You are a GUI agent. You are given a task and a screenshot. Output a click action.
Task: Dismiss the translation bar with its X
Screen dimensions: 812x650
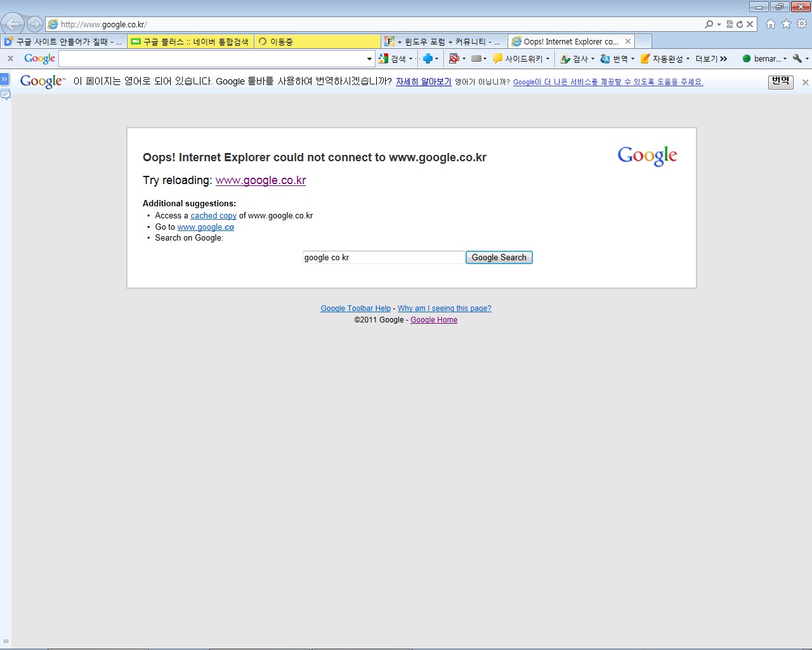[805, 82]
